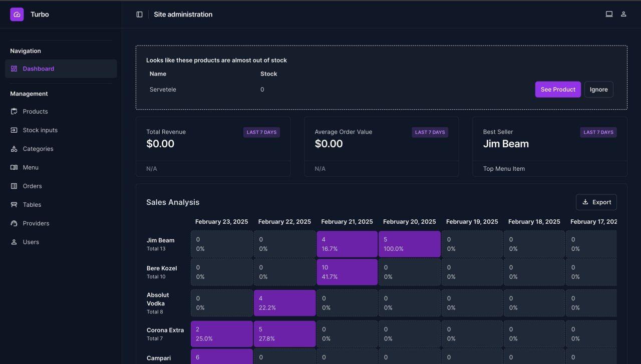Export the Sales Analysis data

596,202
